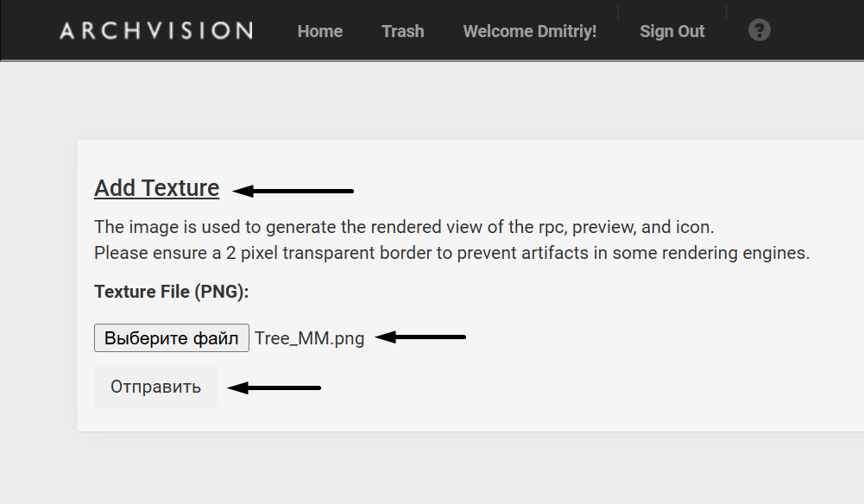Go to the Home page
Image resolution: width=864 pixels, height=504 pixels.
320,31
